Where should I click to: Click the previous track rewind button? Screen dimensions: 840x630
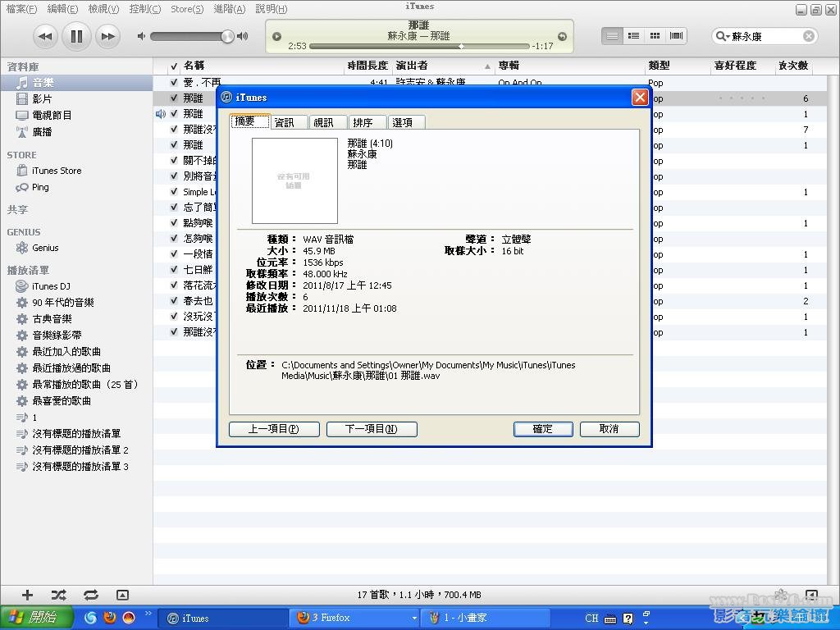pyautogui.click(x=46, y=36)
